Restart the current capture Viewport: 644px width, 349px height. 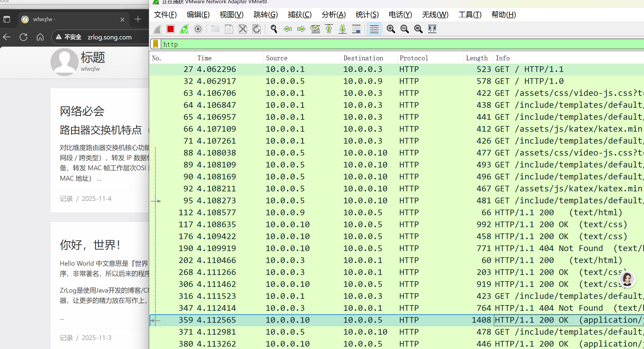(x=184, y=29)
